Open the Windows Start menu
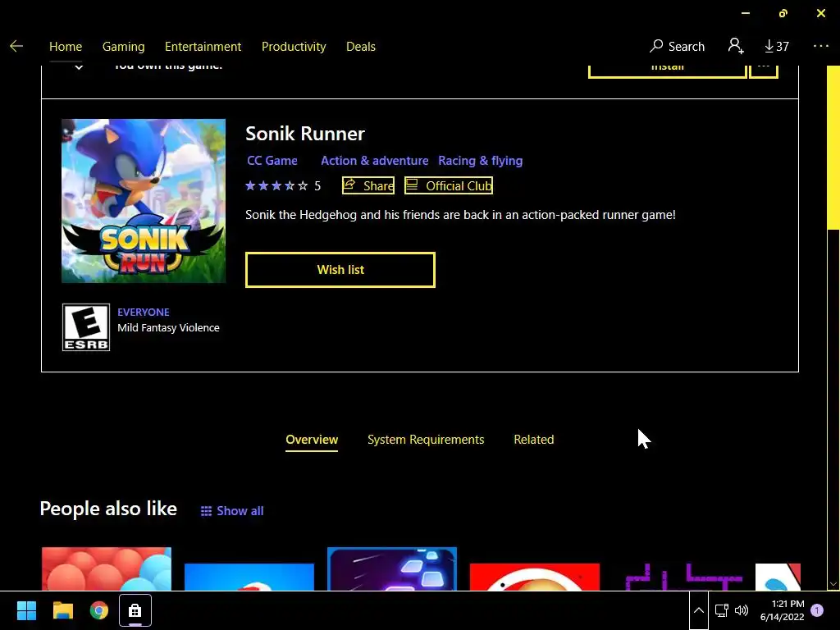The image size is (840, 630). pyautogui.click(x=26, y=610)
